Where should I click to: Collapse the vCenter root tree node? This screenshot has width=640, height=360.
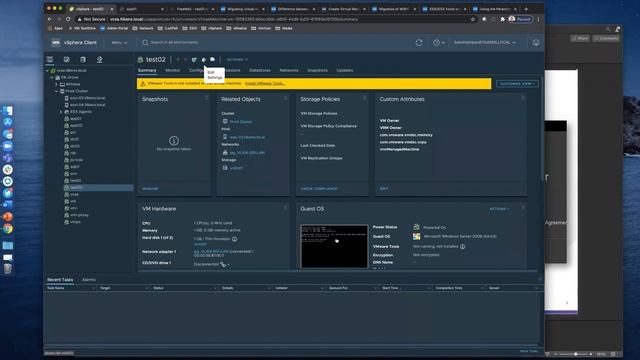click(x=48, y=71)
